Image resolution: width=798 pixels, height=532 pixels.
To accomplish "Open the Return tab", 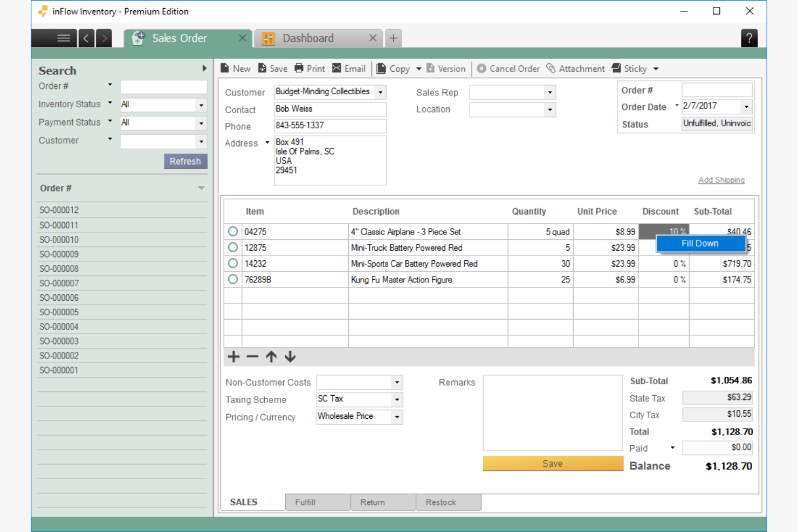I will [x=383, y=502].
